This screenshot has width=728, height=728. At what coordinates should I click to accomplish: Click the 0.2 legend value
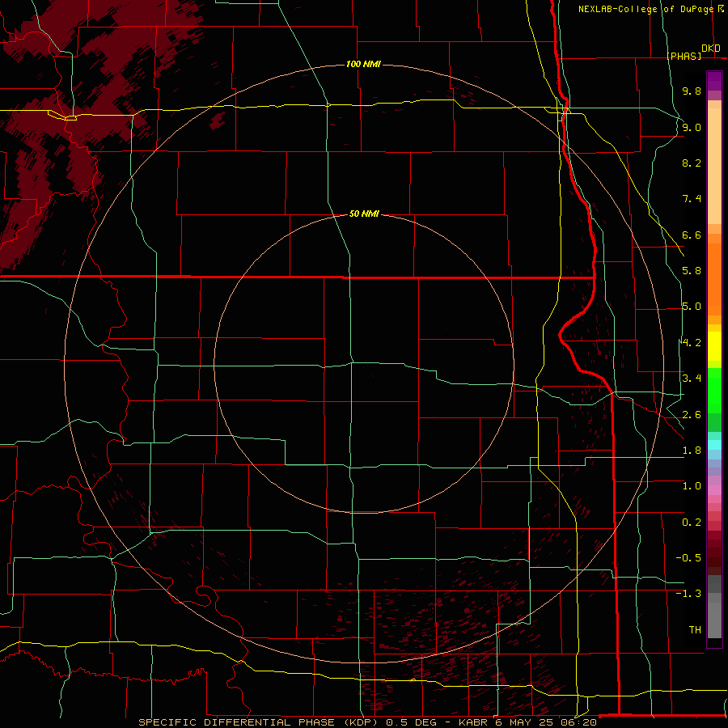point(692,523)
